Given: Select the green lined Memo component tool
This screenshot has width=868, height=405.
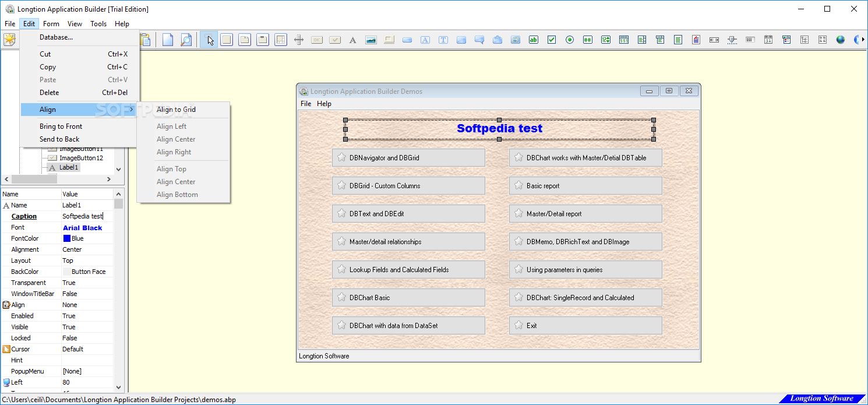Looking at the screenshot, I should coord(678,40).
